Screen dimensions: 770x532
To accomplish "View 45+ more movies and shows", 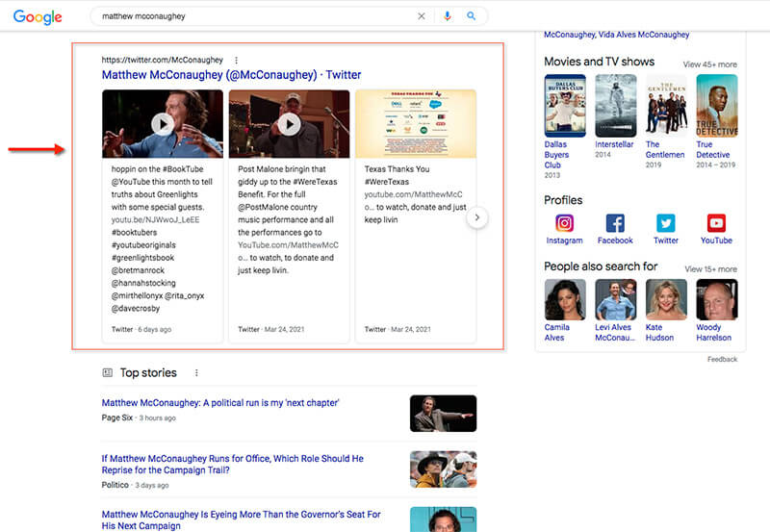I will (709, 64).
